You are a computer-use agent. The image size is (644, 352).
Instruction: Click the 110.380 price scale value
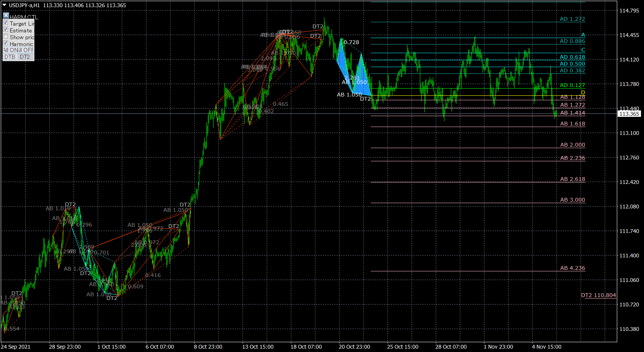[x=629, y=329]
